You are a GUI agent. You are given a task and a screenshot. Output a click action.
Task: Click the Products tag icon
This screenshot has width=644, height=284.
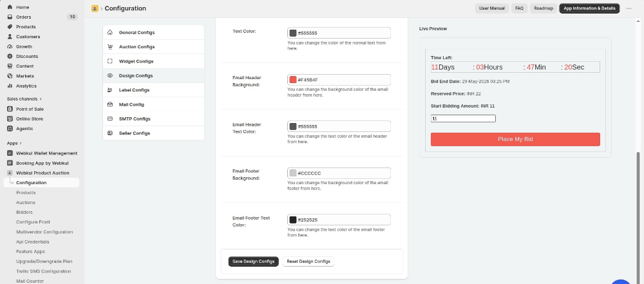(x=10, y=26)
